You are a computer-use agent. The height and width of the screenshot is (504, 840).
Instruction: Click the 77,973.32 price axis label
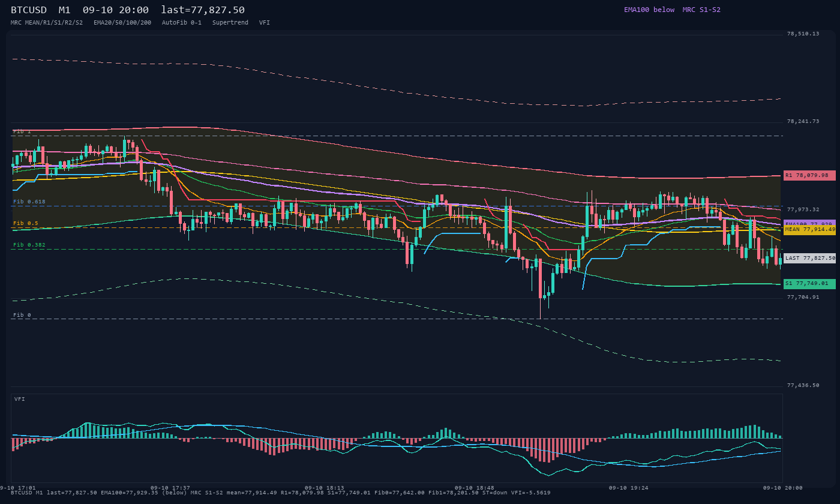[x=803, y=209]
